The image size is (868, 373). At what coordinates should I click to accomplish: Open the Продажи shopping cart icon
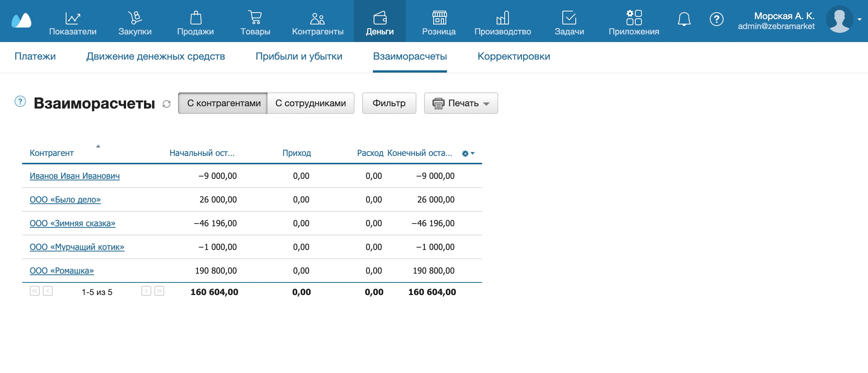[196, 17]
